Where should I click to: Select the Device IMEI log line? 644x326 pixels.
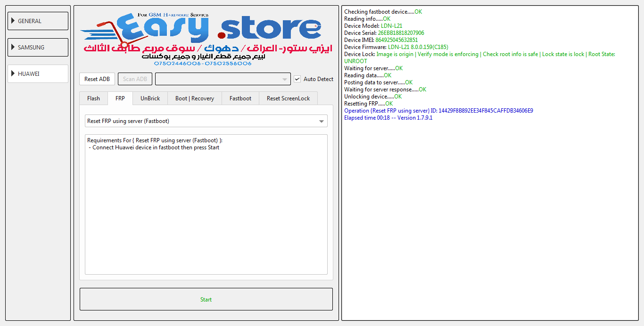point(381,40)
